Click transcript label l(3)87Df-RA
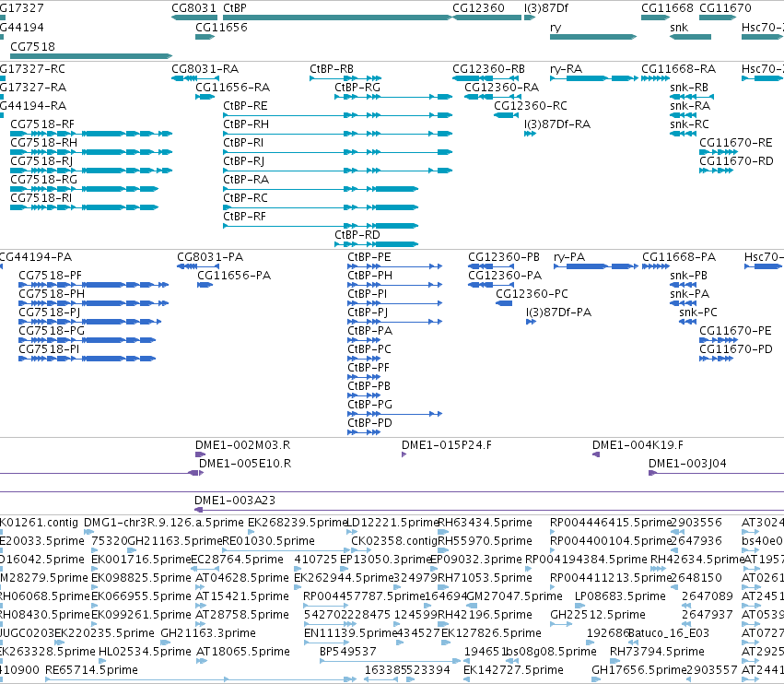The image size is (784, 684). pos(557,124)
